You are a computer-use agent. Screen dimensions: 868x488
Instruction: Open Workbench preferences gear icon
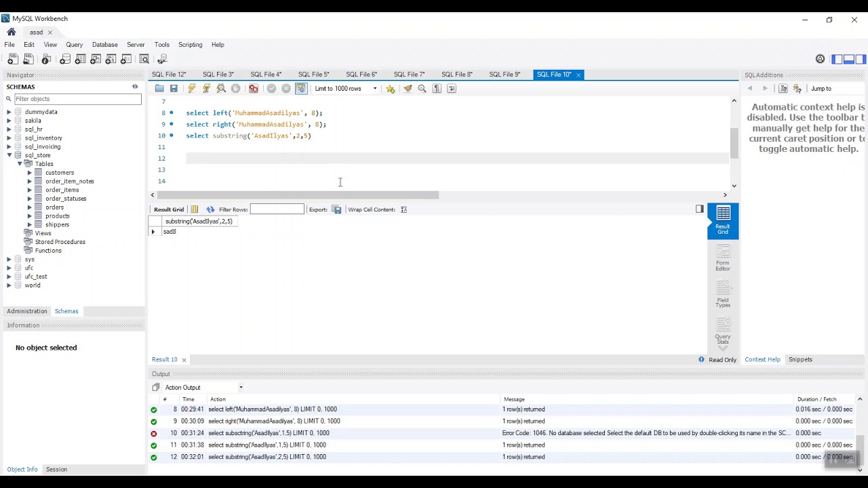[x=820, y=60]
